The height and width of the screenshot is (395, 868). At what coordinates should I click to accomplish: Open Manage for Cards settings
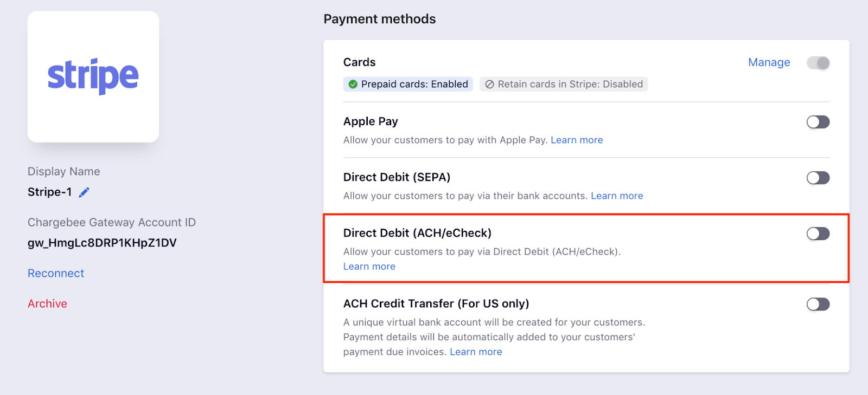(x=769, y=62)
